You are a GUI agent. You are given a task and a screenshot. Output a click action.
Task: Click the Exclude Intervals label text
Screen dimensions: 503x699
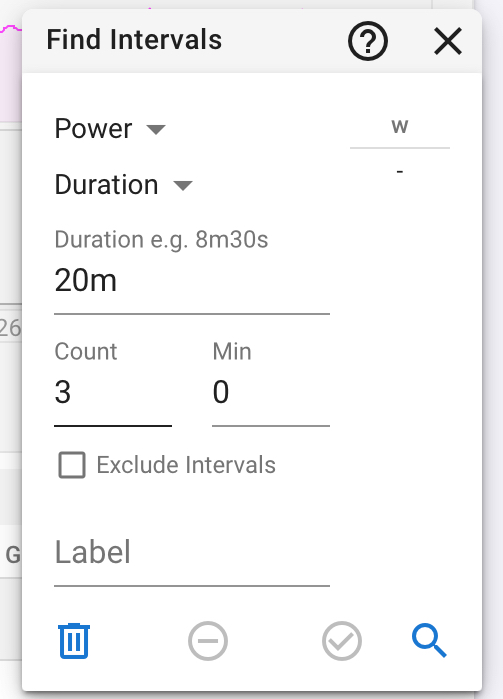(186, 465)
